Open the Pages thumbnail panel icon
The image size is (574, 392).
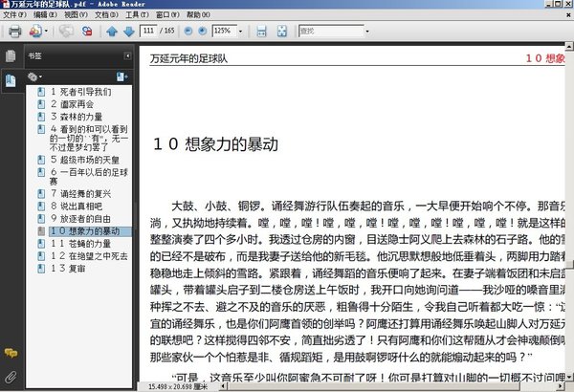[x=11, y=56]
